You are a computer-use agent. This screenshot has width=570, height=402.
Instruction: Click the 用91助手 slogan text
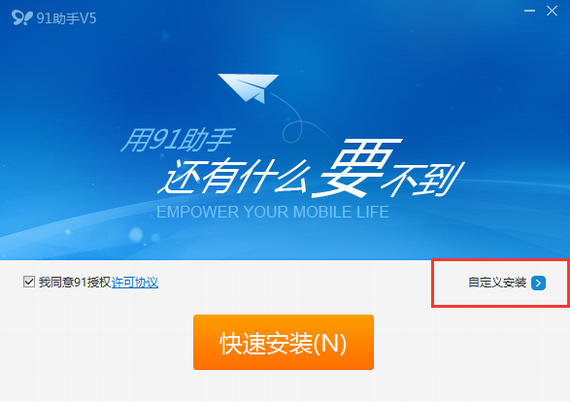coord(178,140)
